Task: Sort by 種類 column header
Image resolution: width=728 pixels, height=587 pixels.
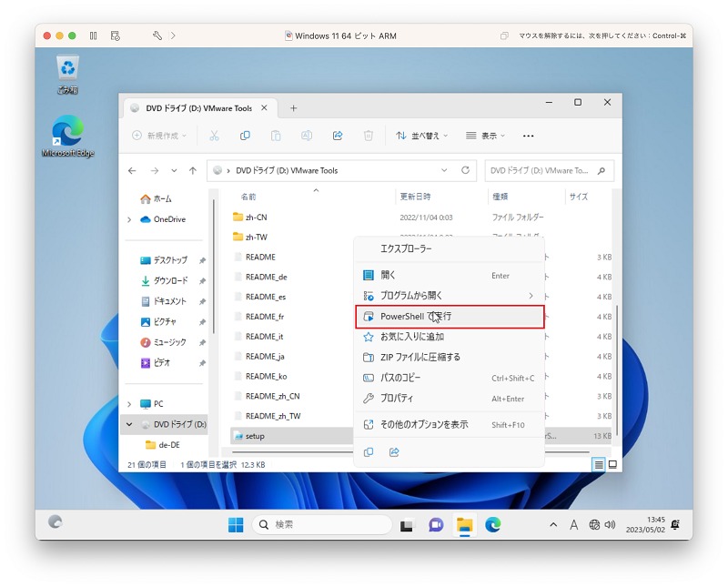Action: pyautogui.click(x=500, y=197)
